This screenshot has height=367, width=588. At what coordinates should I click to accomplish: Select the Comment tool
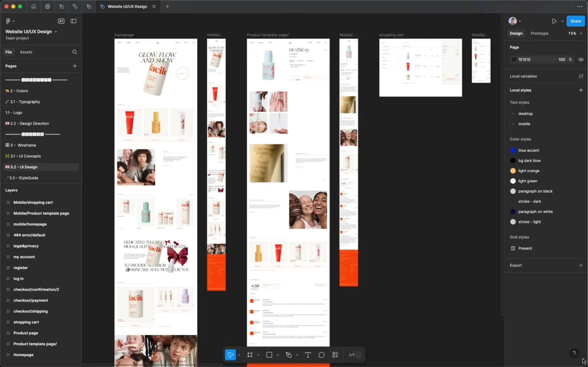pos(321,355)
